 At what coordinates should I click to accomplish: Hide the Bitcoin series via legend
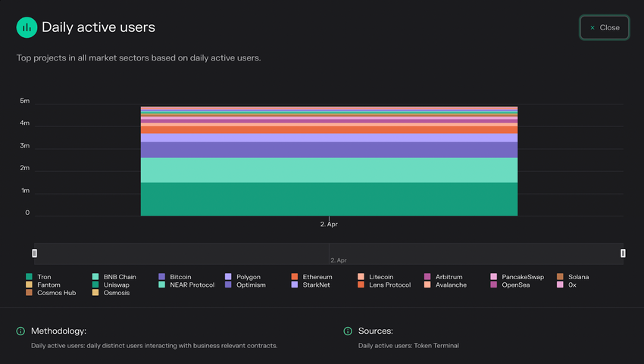click(x=180, y=277)
